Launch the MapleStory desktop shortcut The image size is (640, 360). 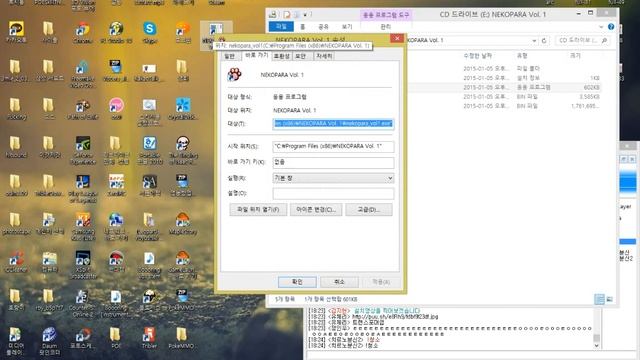[x=182, y=223]
